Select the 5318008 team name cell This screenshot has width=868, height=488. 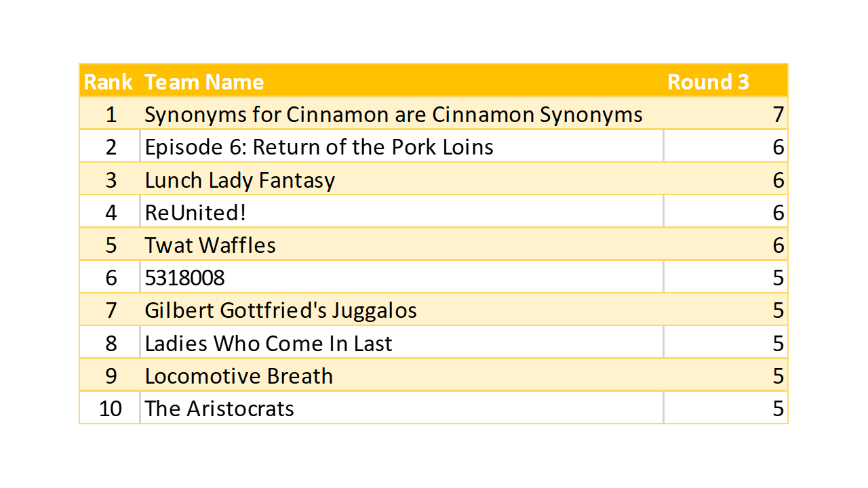point(184,278)
